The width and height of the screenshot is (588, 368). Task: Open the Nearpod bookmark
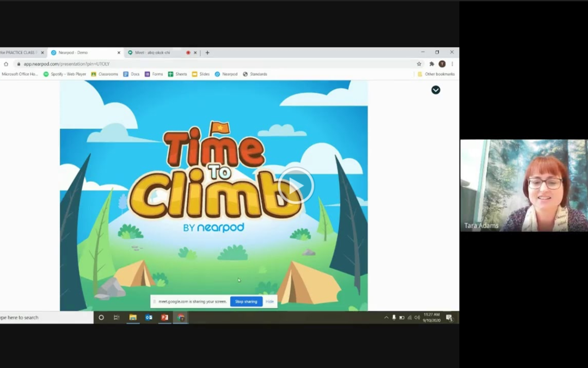pyautogui.click(x=226, y=74)
